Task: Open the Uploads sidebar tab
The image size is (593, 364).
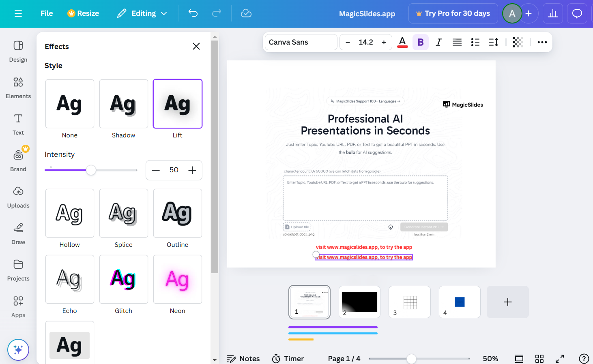Action: pyautogui.click(x=18, y=197)
